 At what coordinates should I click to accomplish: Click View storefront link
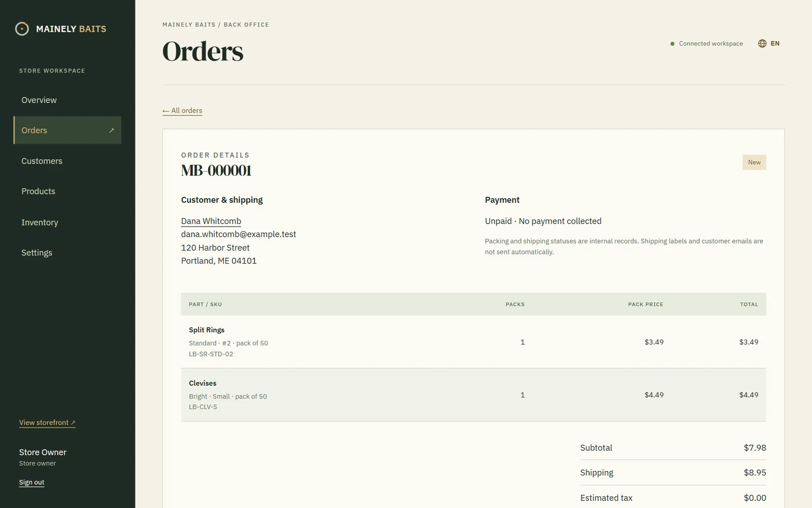click(x=47, y=423)
